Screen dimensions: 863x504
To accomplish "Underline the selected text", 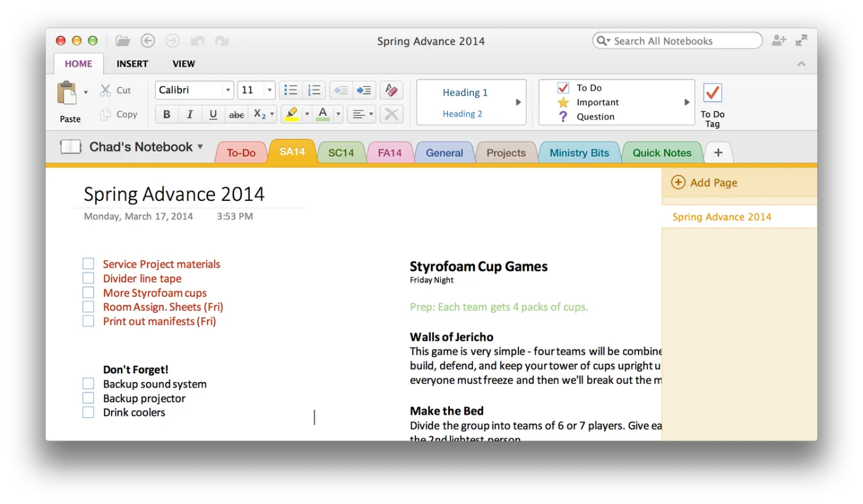I will (213, 114).
